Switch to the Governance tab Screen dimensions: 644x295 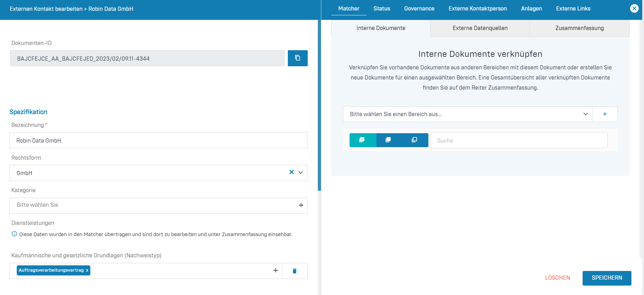coord(419,9)
